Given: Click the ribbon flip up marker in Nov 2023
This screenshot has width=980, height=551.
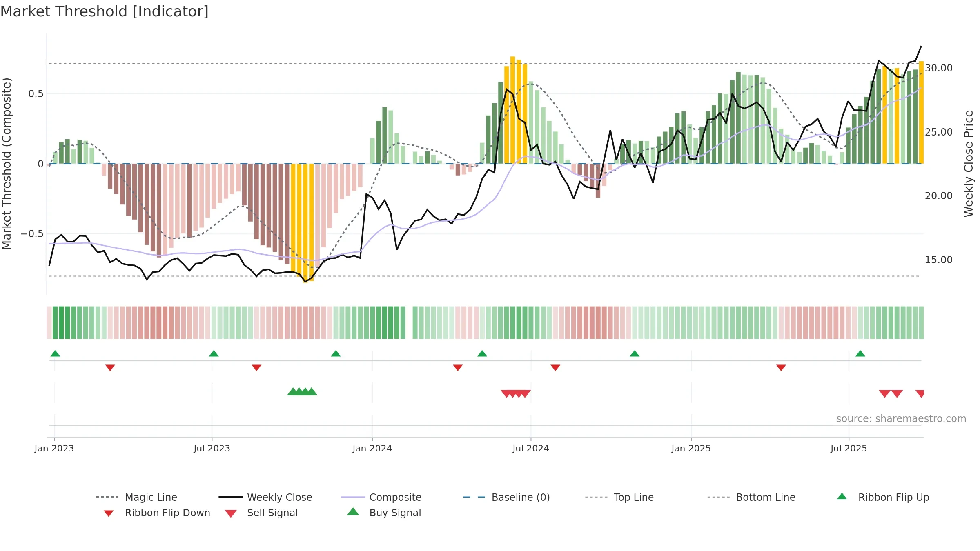Looking at the screenshot, I should tap(336, 353).
